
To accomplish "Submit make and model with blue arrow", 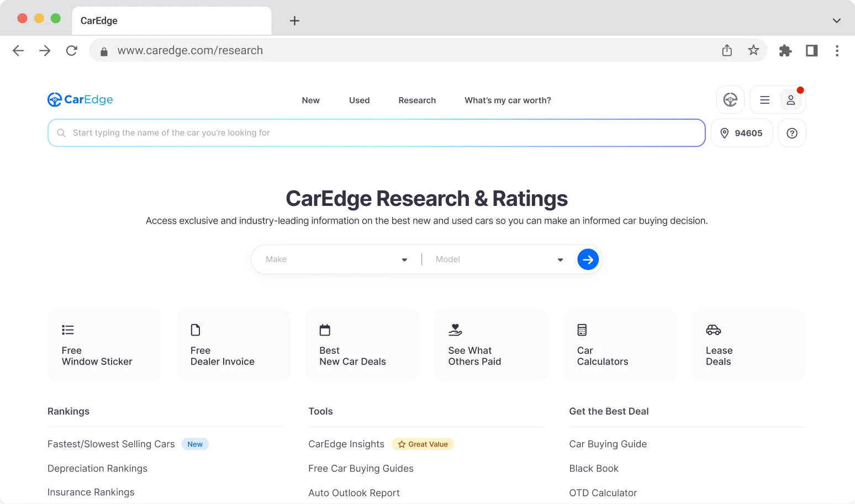I will click(588, 259).
